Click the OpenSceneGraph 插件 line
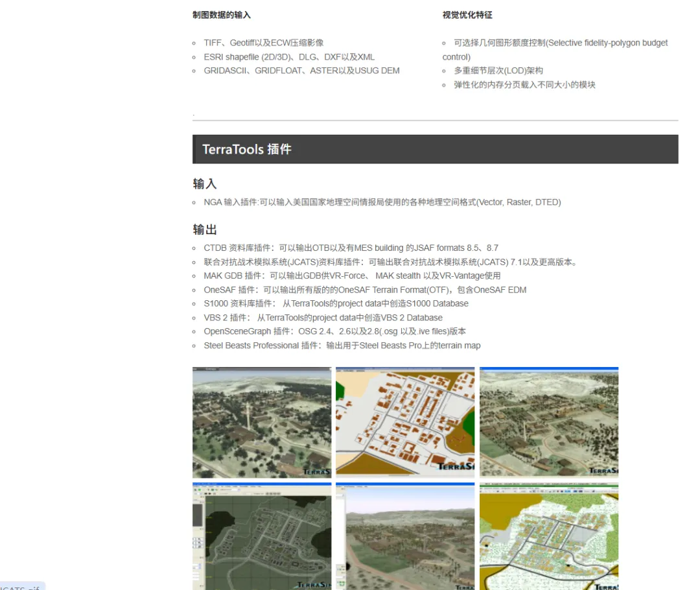700x590 pixels. pyautogui.click(x=334, y=331)
